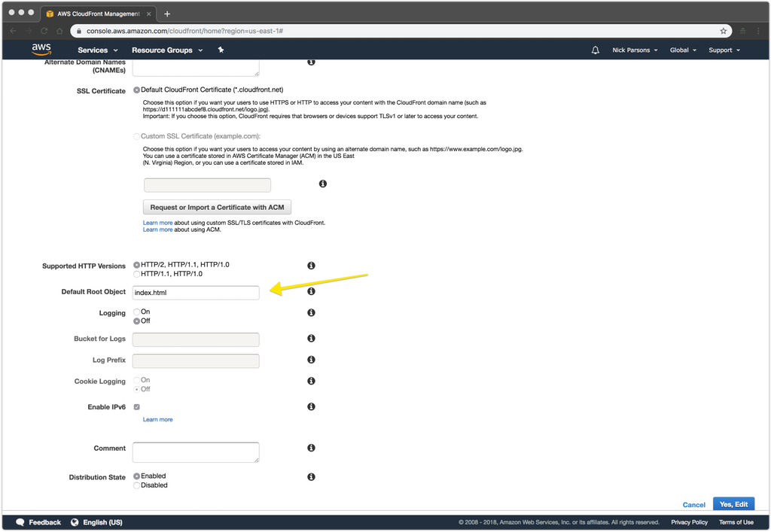The height and width of the screenshot is (532, 771).
Task: Show info for Logging
Action: [x=311, y=313]
